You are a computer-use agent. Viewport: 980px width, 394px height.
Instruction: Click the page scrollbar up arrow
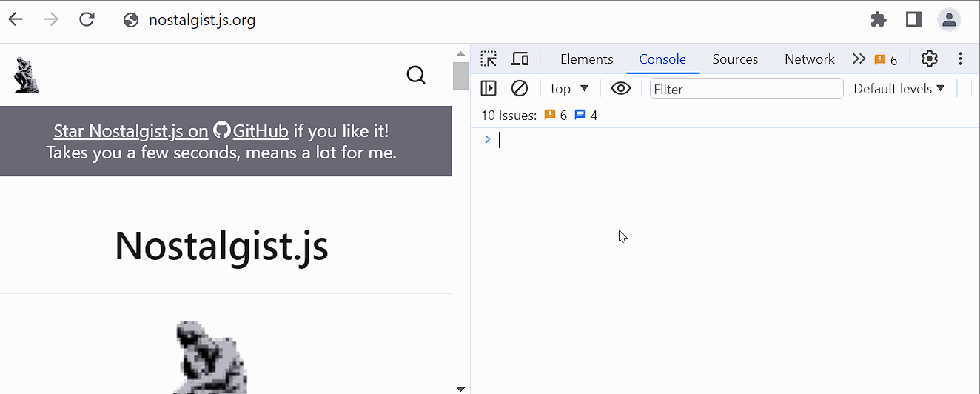point(460,53)
